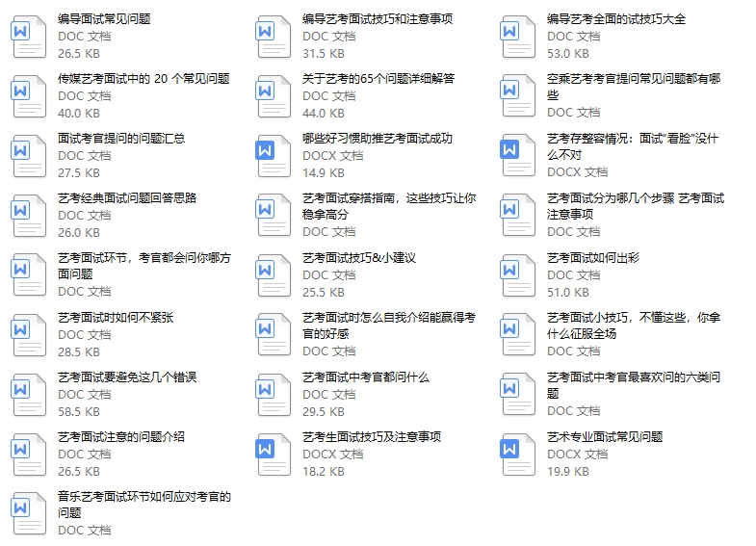Select the blue DOCX icon of 艺术专业面试常见问题

pos(517,455)
